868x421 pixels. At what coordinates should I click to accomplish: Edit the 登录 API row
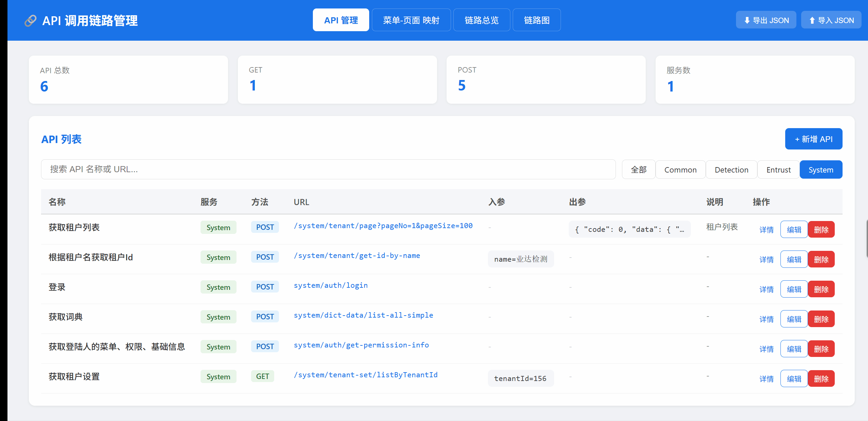794,289
